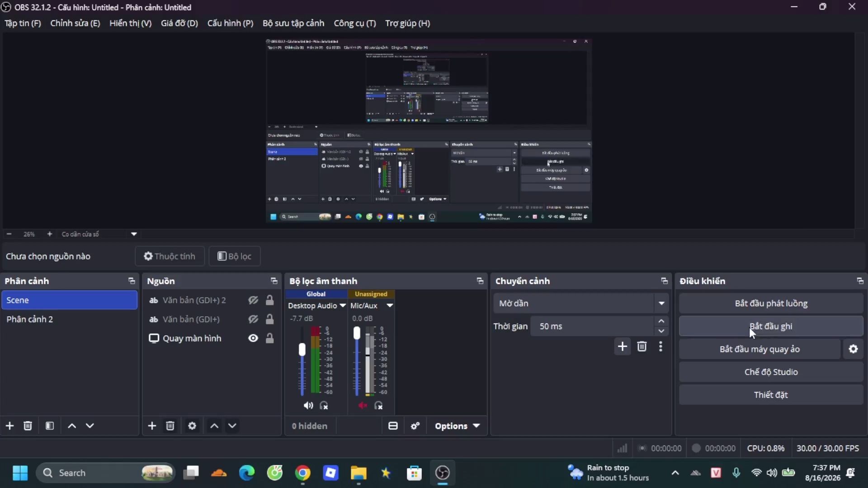Image resolution: width=868 pixels, height=488 pixels.
Task: Add a new source with plus icon
Action: 152,426
